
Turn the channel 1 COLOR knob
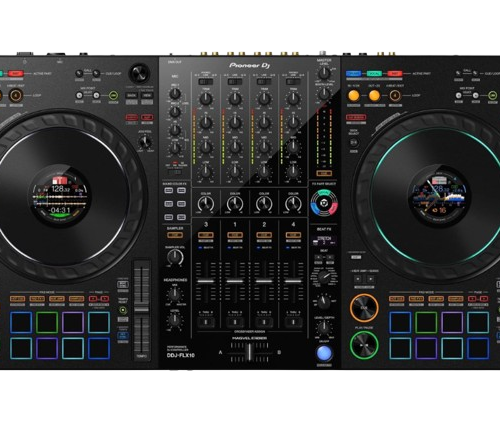pos(235,204)
